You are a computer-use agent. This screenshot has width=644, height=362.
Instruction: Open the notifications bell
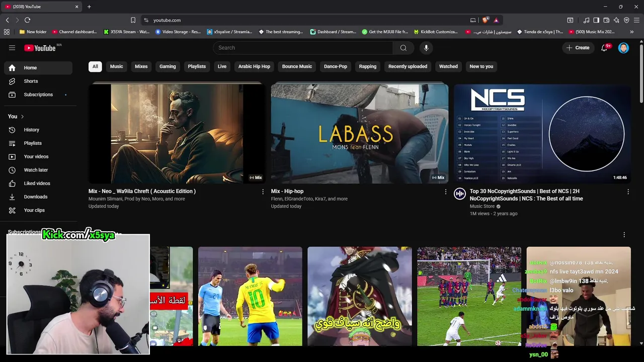(x=605, y=48)
